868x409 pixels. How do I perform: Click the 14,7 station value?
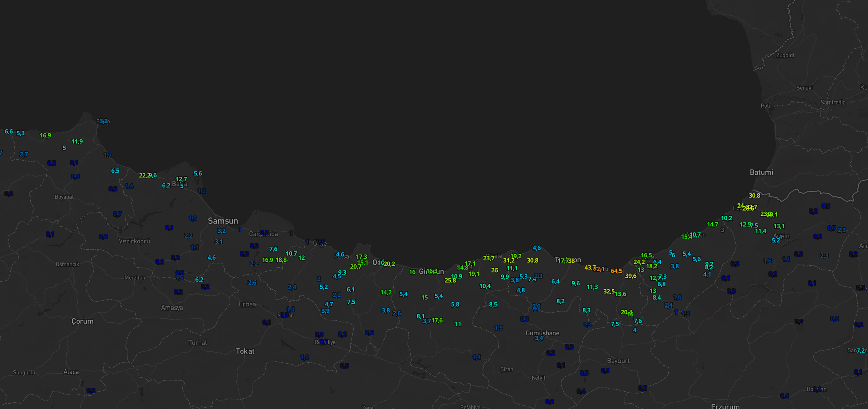click(712, 225)
